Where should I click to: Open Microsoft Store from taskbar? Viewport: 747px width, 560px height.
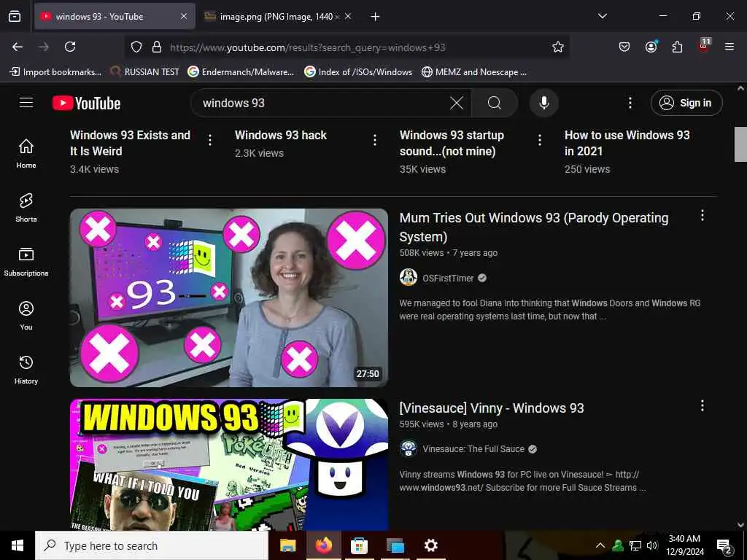tap(359, 545)
